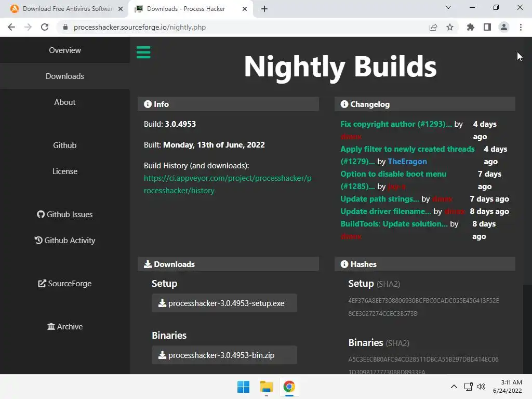Open the About page

coord(65,102)
